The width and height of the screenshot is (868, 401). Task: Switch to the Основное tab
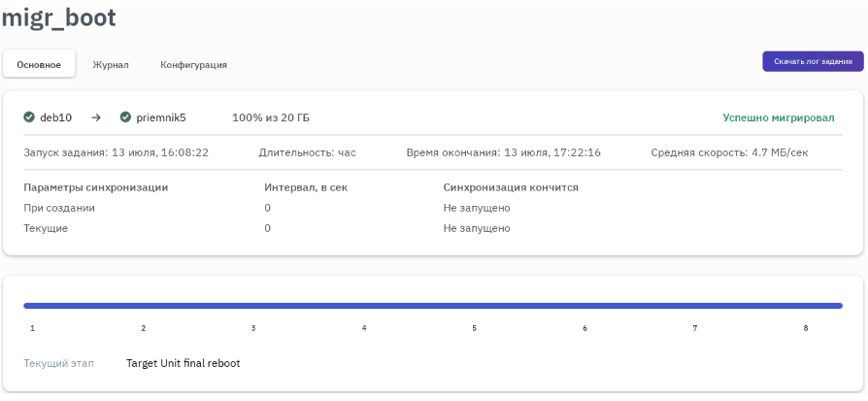(39, 65)
